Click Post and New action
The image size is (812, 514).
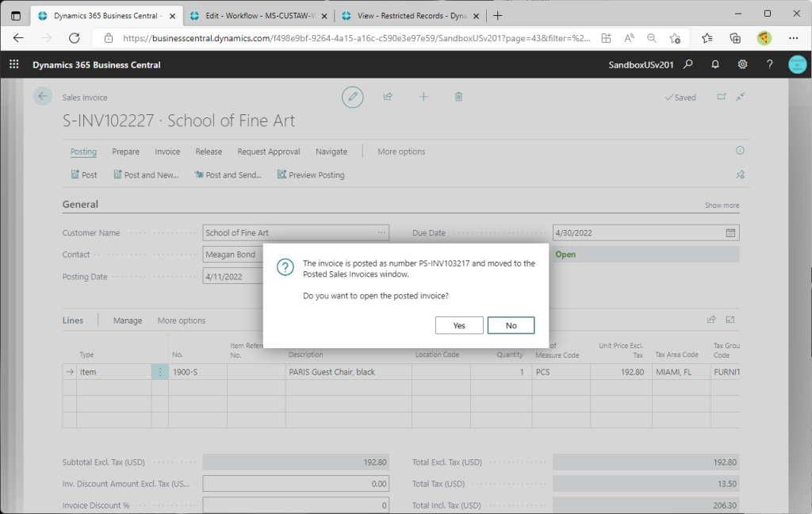146,175
